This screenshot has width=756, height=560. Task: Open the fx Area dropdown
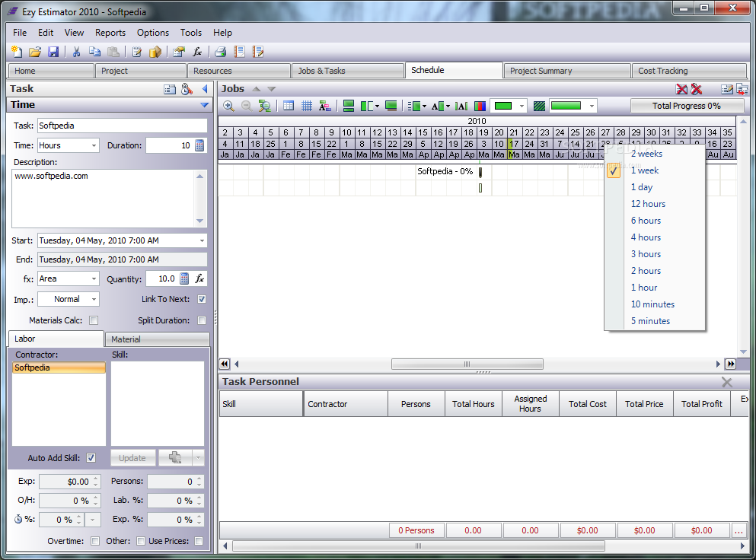coord(94,278)
